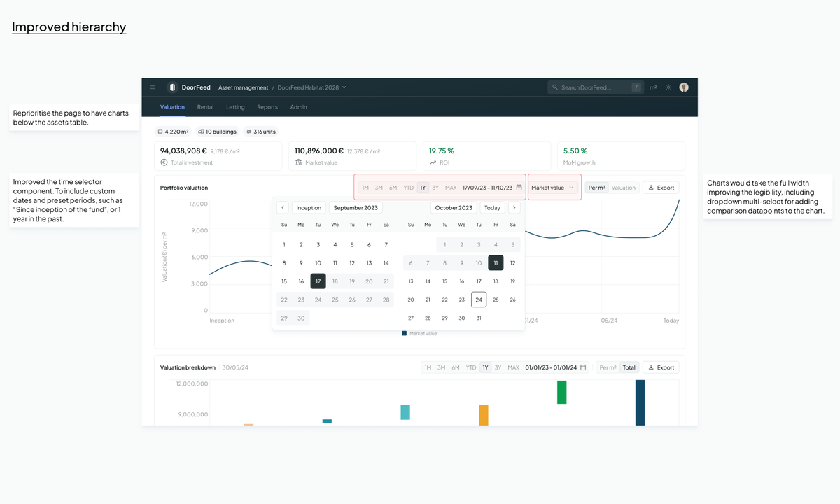Viewport: 840px width, 504px height.
Task: Select Per m² in Valuation breakdown
Action: (x=608, y=367)
